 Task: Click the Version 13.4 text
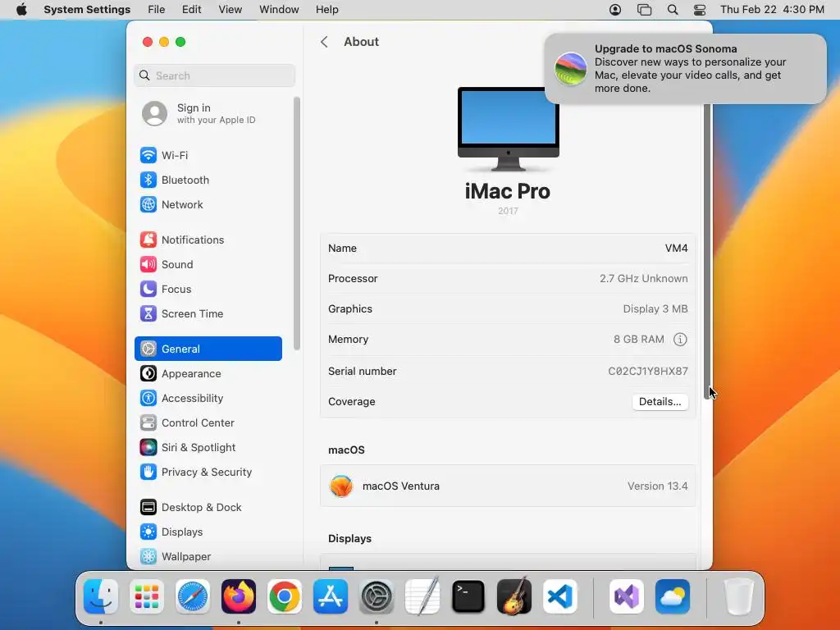click(x=657, y=486)
